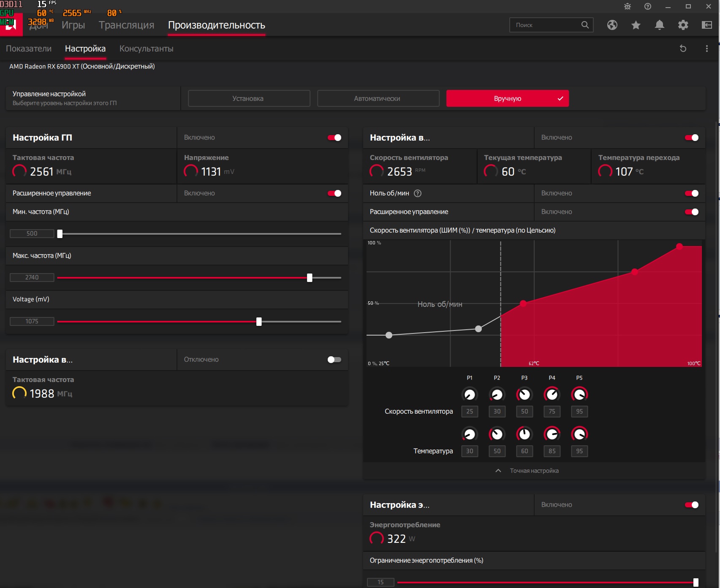Click the P5 fan speed dial
This screenshot has height=588, width=720.
(579, 394)
